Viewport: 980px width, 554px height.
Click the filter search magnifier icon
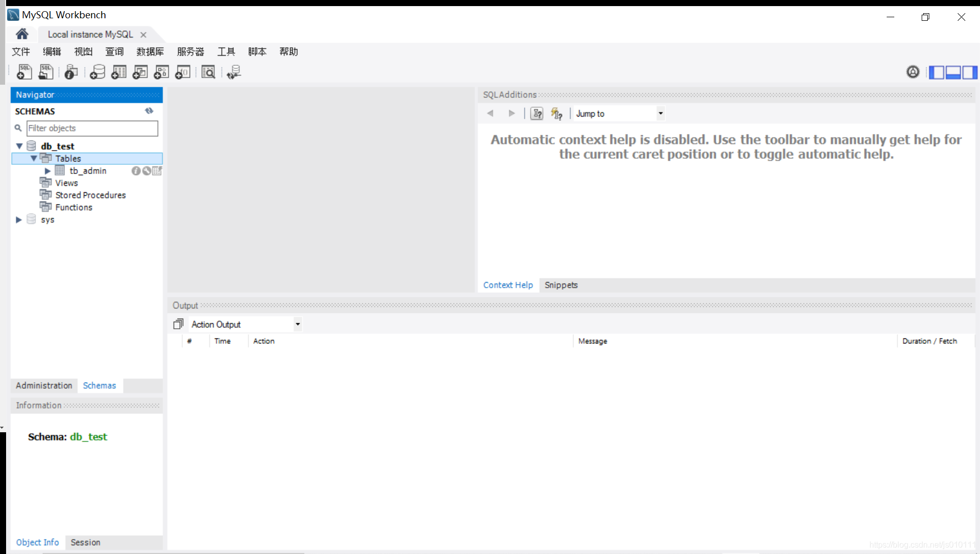[x=18, y=128]
